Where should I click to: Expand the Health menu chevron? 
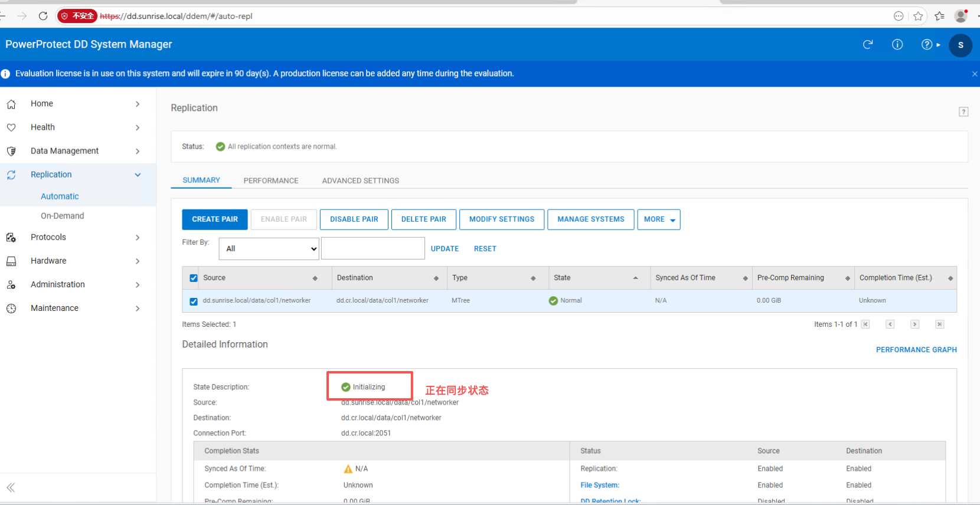138,127
